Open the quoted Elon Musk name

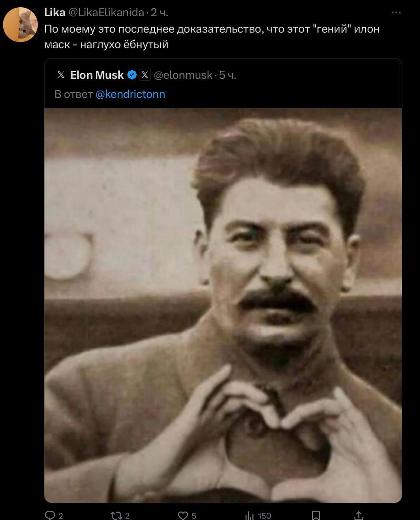97,75
